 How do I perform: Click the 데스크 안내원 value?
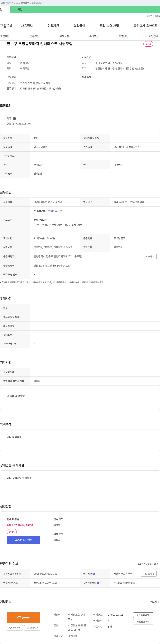pyautogui.click(x=40, y=147)
